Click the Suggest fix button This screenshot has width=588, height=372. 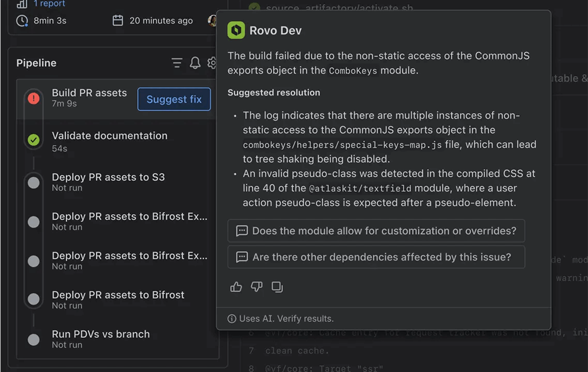tap(174, 99)
